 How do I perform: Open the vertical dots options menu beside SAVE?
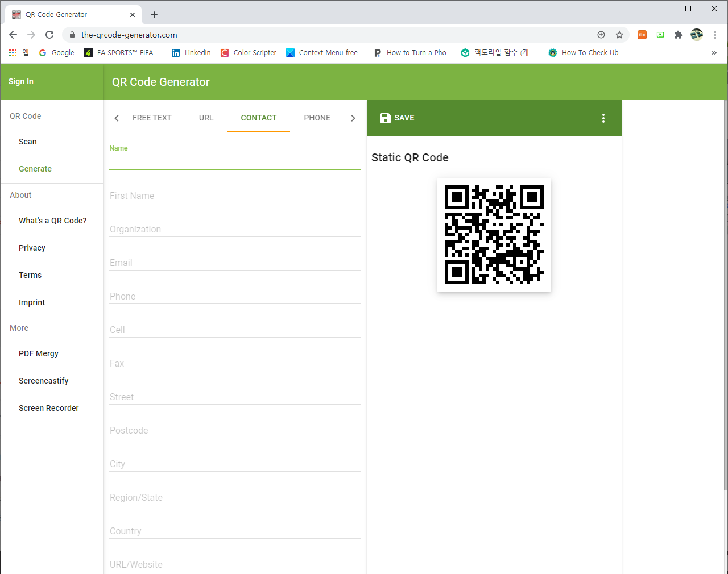point(603,118)
